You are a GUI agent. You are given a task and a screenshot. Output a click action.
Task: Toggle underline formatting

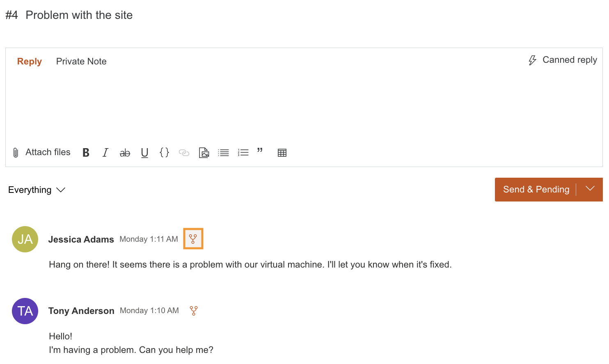click(144, 153)
